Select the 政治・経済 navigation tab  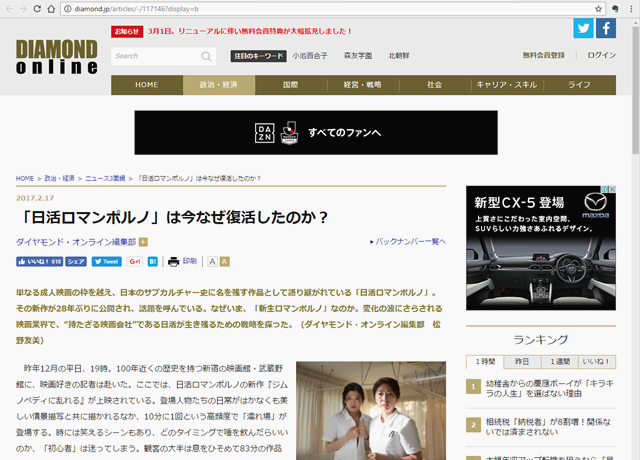(x=218, y=85)
